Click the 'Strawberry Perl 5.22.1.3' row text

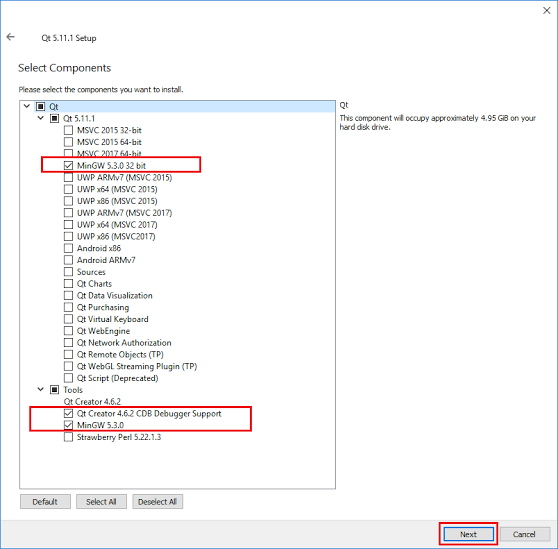(119, 437)
